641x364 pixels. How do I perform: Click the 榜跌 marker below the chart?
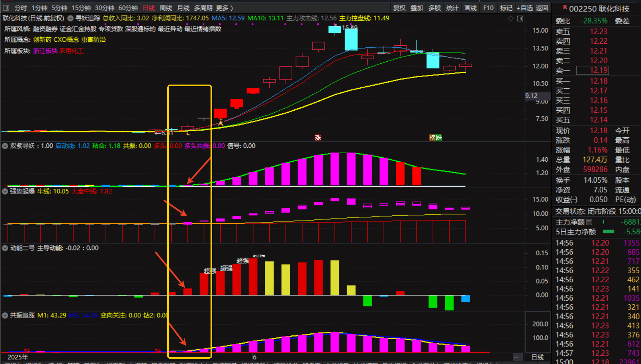click(435, 138)
